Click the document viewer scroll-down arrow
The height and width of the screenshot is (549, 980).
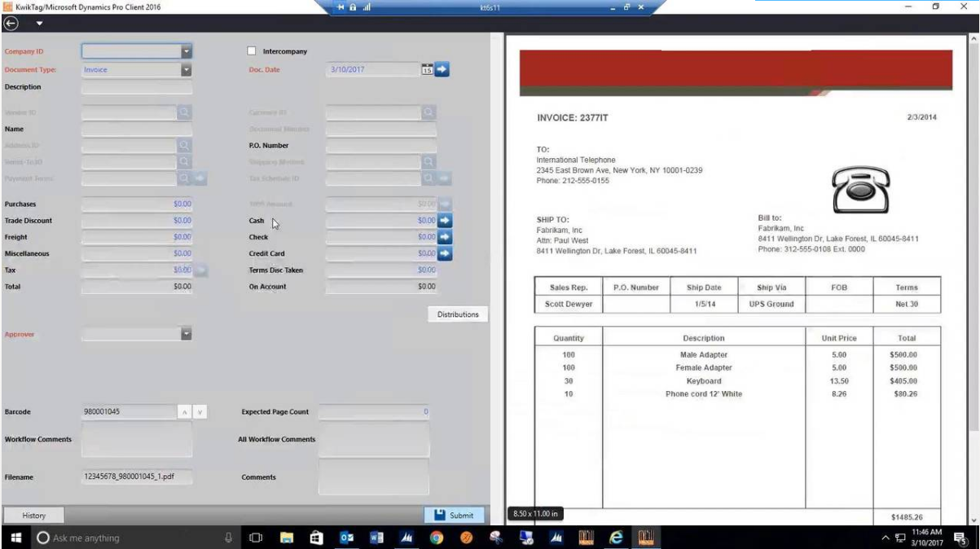(x=974, y=520)
